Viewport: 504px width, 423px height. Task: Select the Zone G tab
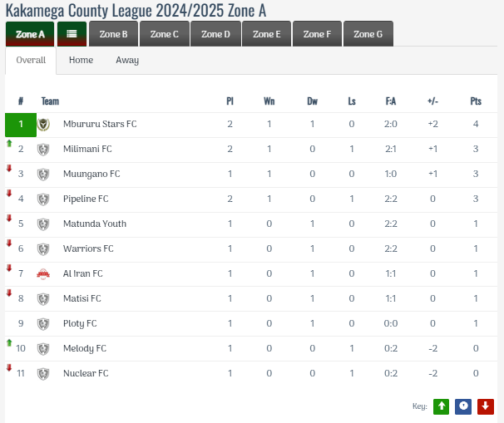pos(368,34)
